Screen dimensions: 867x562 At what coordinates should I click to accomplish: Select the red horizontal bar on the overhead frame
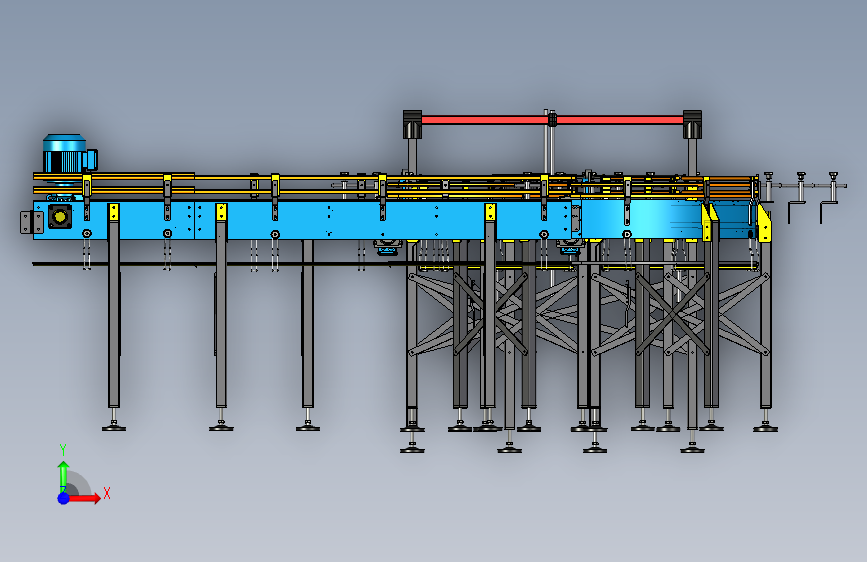pyautogui.click(x=552, y=119)
